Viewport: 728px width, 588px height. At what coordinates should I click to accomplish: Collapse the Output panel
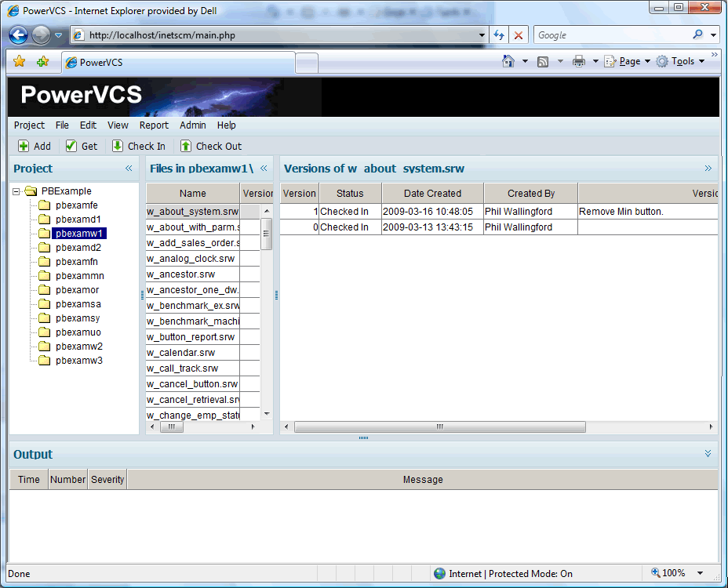coord(708,453)
